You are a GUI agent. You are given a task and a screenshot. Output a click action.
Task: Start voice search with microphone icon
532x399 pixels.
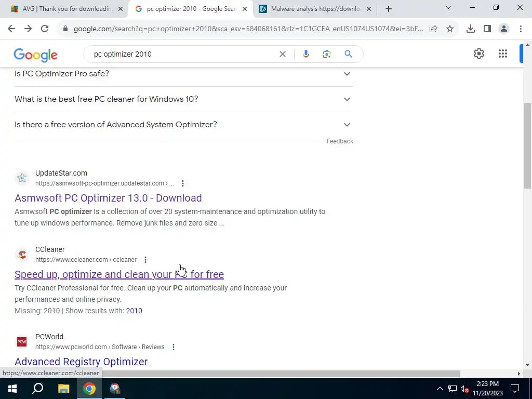[x=305, y=54]
